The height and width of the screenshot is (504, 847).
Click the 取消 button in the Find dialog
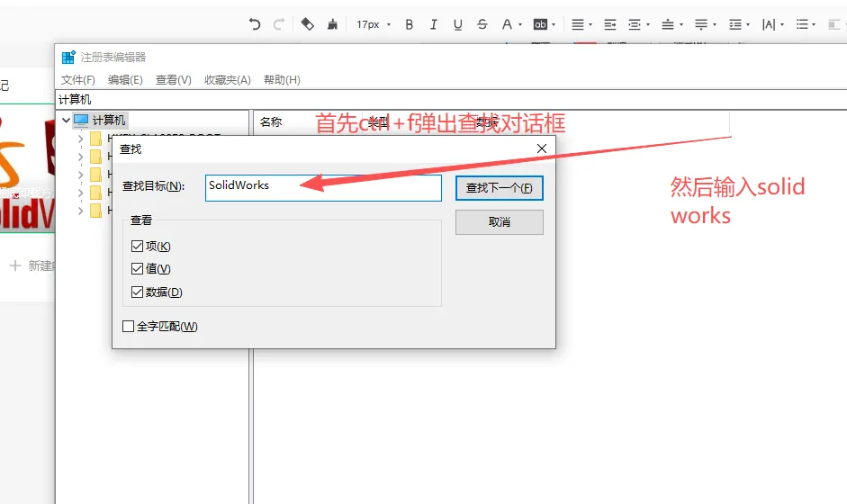[500, 222]
